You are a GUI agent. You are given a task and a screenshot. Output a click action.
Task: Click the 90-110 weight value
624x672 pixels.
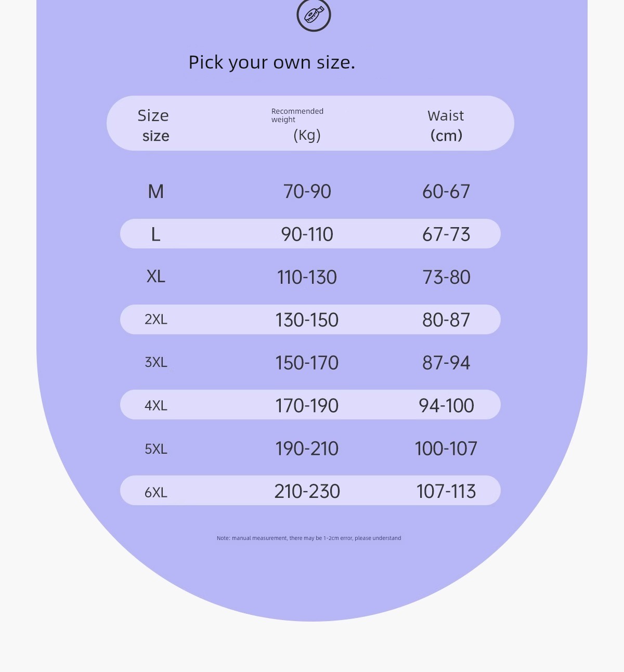click(x=307, y=234)
